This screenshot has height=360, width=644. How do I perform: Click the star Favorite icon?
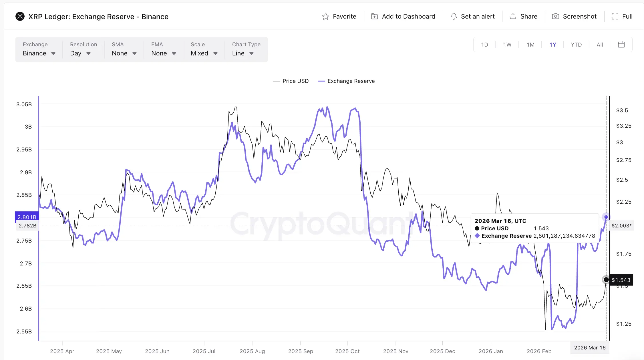pyautogui.click(x=325, y=17)
